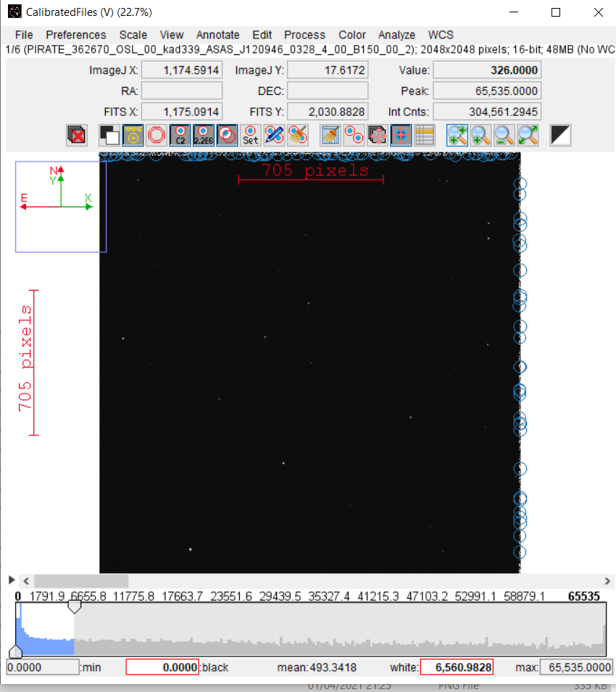Open the Process menu
The height and width of the screenshot is (692, 616).
tap(304, 35)
